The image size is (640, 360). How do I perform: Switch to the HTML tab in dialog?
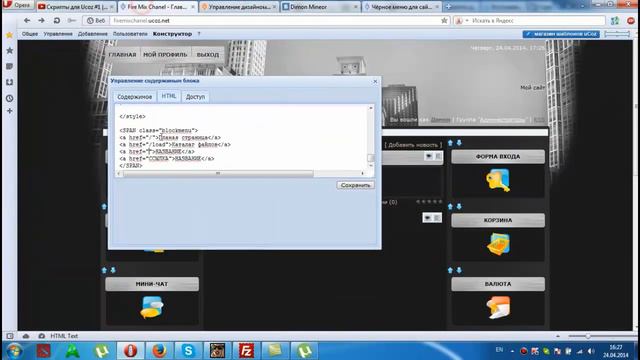169,96
